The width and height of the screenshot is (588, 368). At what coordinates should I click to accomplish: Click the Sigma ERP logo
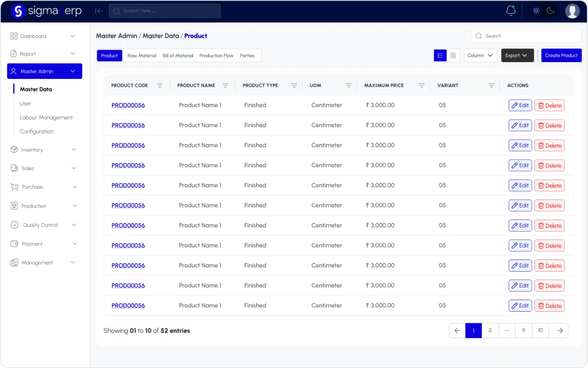pyautogui.click(x=46, y=11)
